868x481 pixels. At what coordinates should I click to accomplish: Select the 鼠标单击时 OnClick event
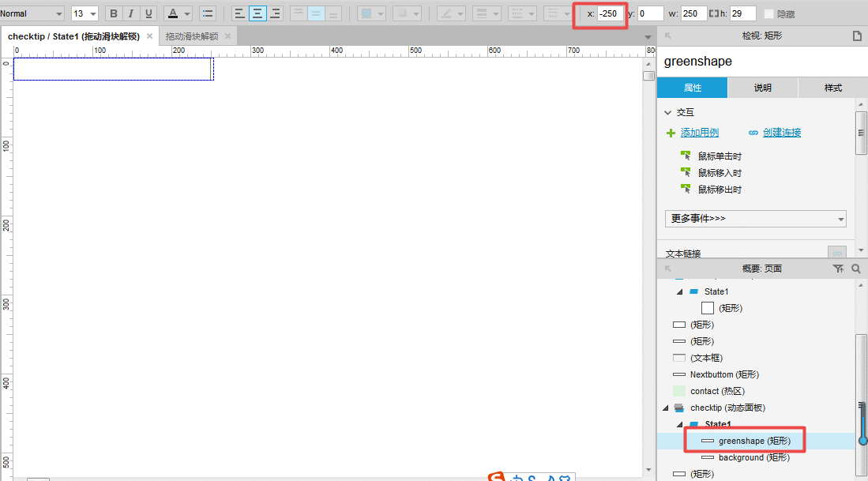click(719, 156)
